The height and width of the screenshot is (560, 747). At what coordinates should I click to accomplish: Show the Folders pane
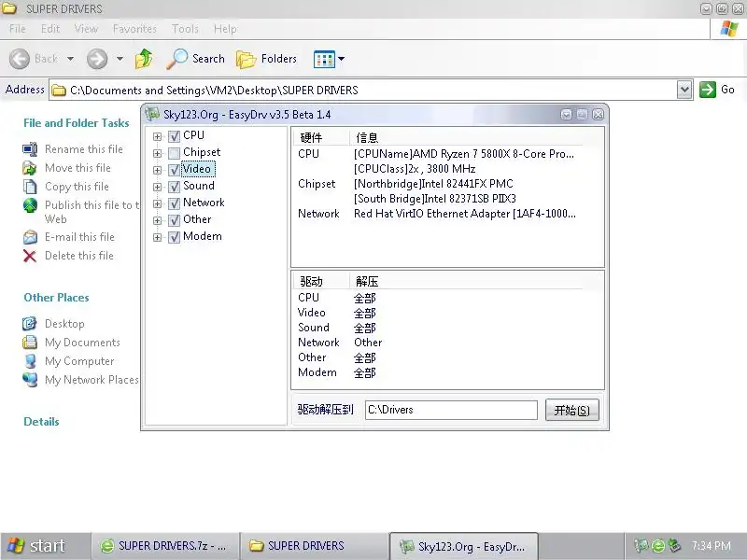coord(266,59)
